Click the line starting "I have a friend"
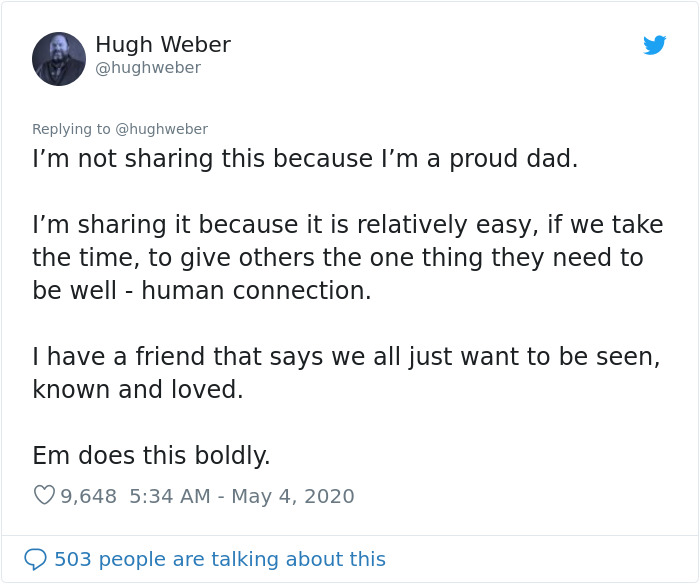 [x=345, y=357]
